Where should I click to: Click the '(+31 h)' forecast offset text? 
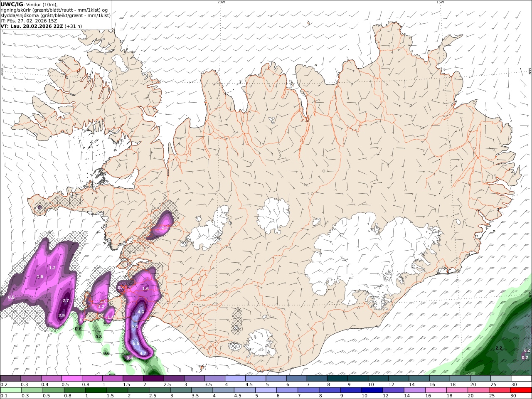(73, 26)
